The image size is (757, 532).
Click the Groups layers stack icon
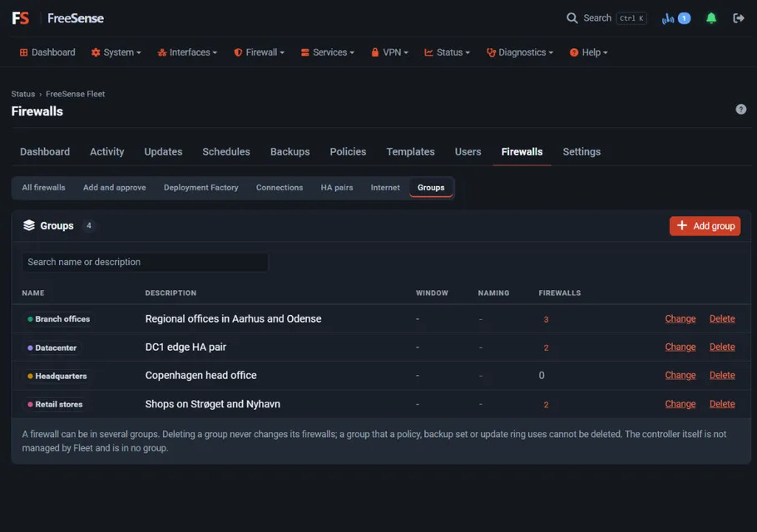(29, 225)
